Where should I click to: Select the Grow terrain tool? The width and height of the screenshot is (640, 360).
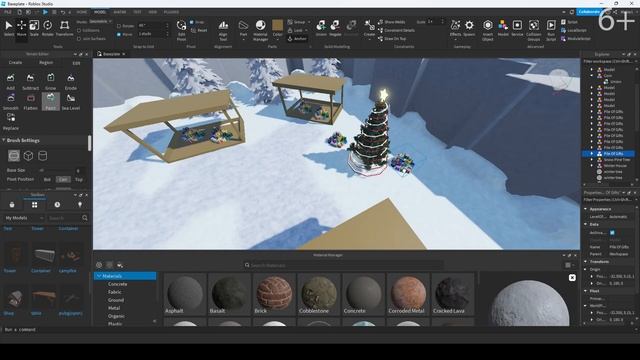(51, 81)
